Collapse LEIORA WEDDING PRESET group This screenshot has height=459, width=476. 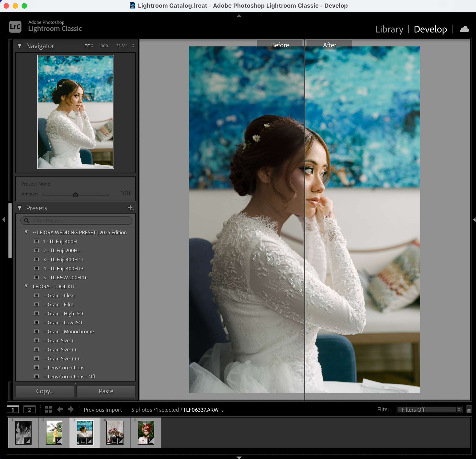[x=26, y=232]
